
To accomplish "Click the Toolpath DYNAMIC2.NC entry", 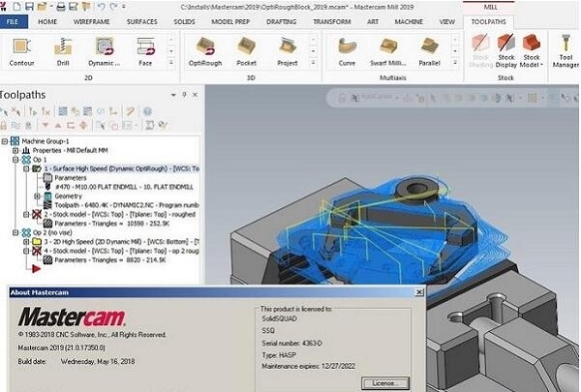I will pos(127,205).
